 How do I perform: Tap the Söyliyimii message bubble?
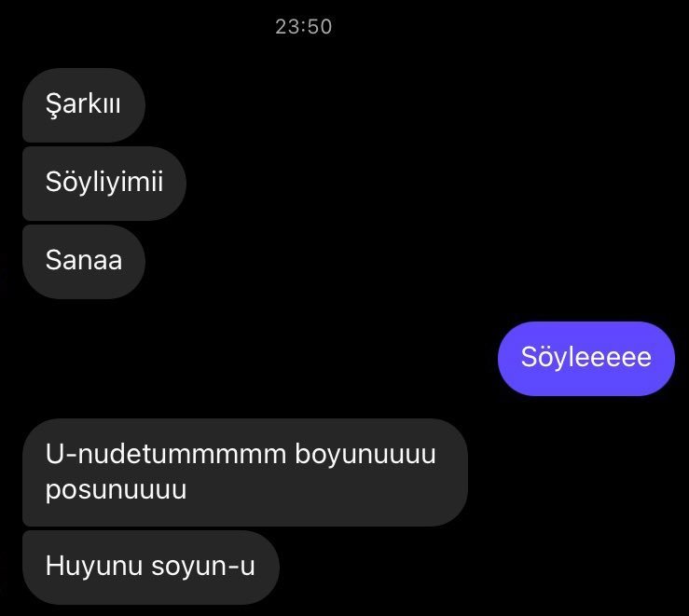[104, 184]
